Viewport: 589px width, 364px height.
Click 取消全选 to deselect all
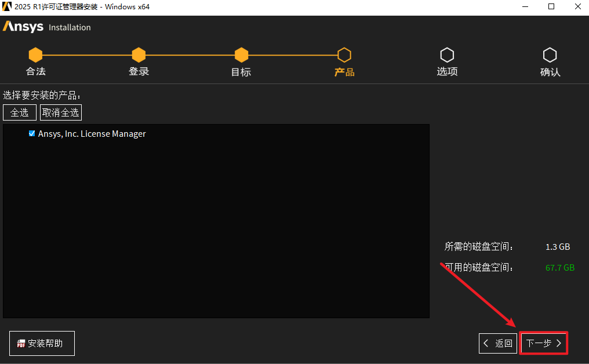[x=60, y=112]
